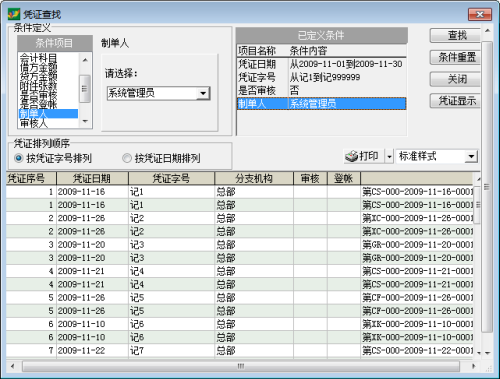Click the 凭证字号 column header
This screenshot has width=500, height=379.
pyautogui.click(x=171, y=179)
